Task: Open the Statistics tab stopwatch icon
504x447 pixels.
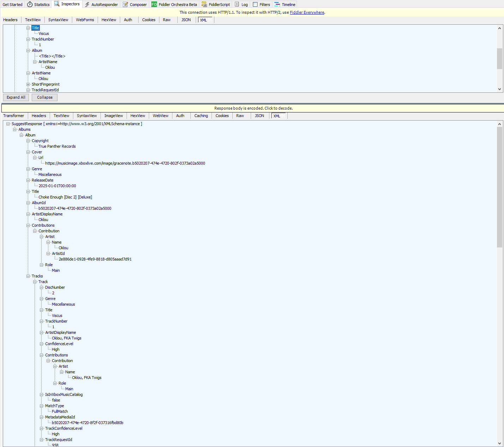Action: coord(30,5)
